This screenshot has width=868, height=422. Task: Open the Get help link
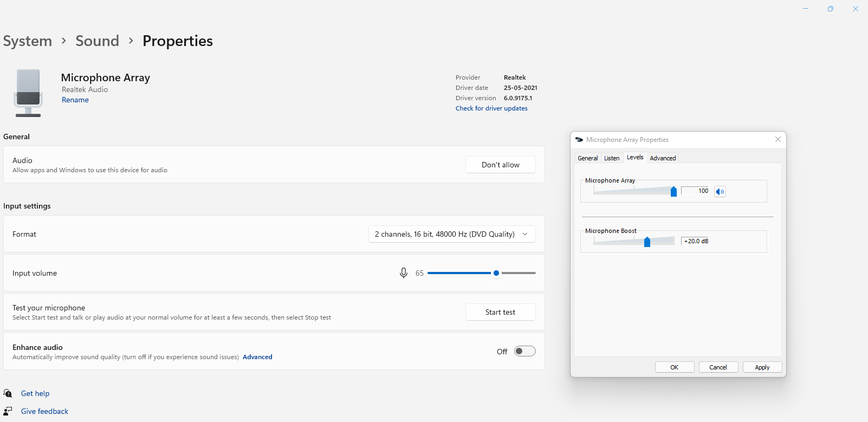click(x=35, y=393)
